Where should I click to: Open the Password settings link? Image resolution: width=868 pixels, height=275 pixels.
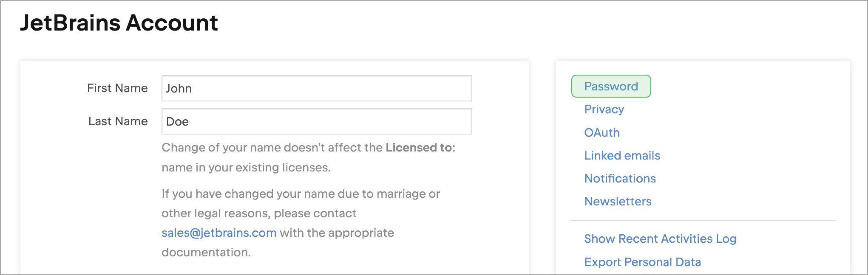(611, 87)
